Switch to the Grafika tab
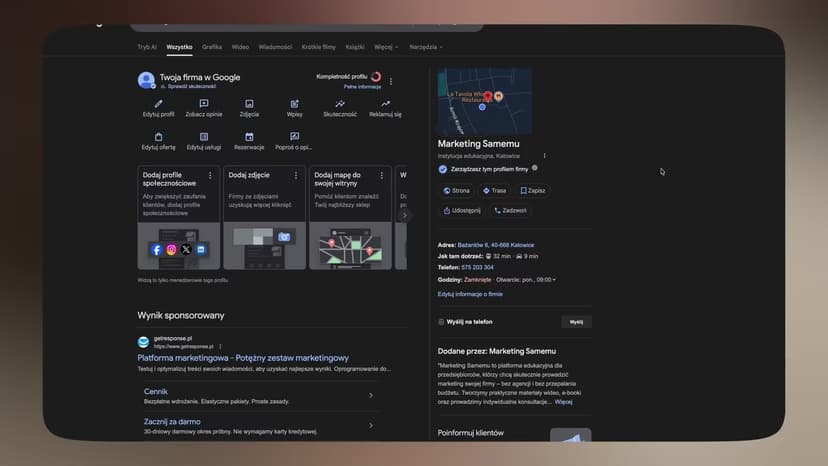 (212, 47)
